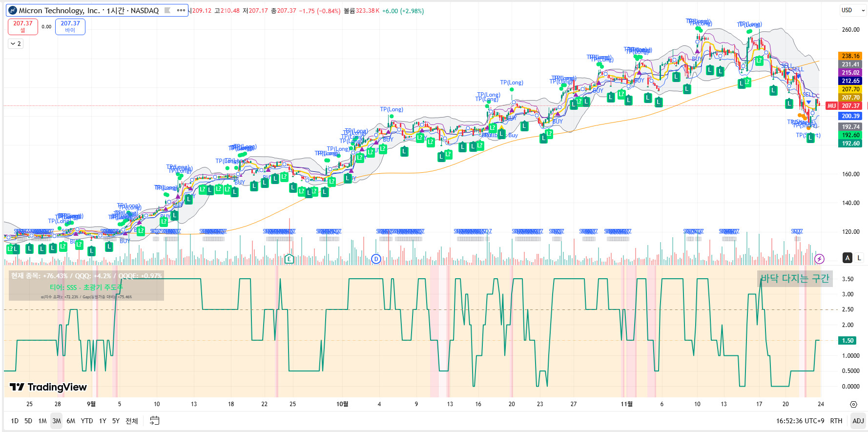Screen dimensions: 868x432
Task: Click the dividend 'D' marker on the chart
Action: [x=376, y=259]
